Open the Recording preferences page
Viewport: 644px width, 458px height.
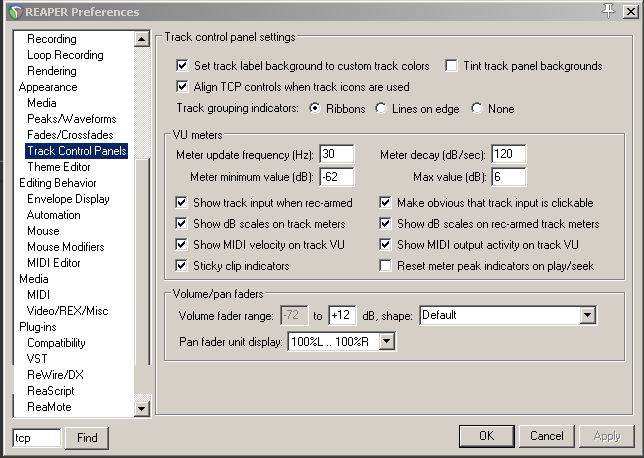point(52,39)
